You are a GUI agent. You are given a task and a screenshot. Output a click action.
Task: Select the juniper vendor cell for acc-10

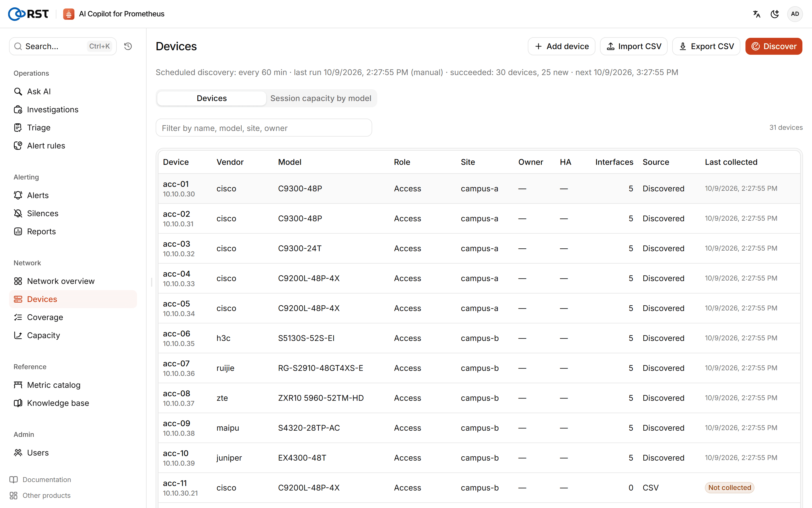[x=229, y=457]
